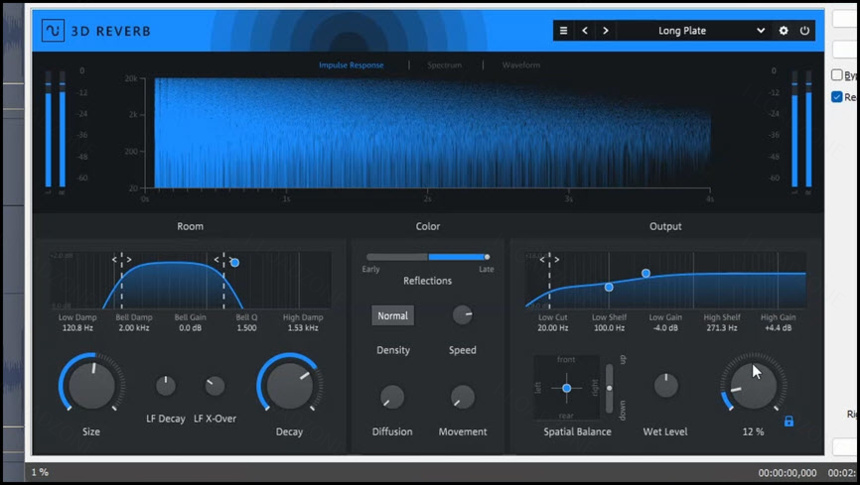Select the Low Damp value 120.8 Hz
This screenshot has width=860, height=485.
[x=77, y=328]
